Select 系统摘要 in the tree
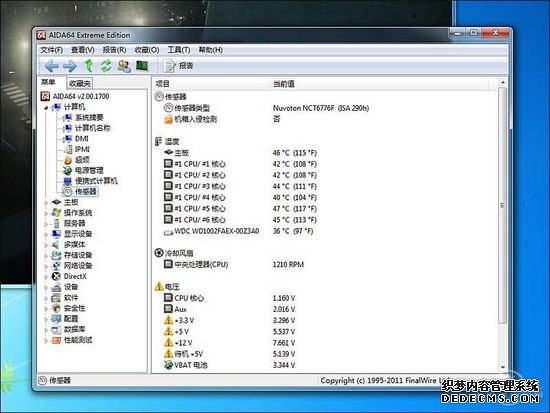Image resolution: width=550 pixels, height=413 pixels. [x=89, y=118]
